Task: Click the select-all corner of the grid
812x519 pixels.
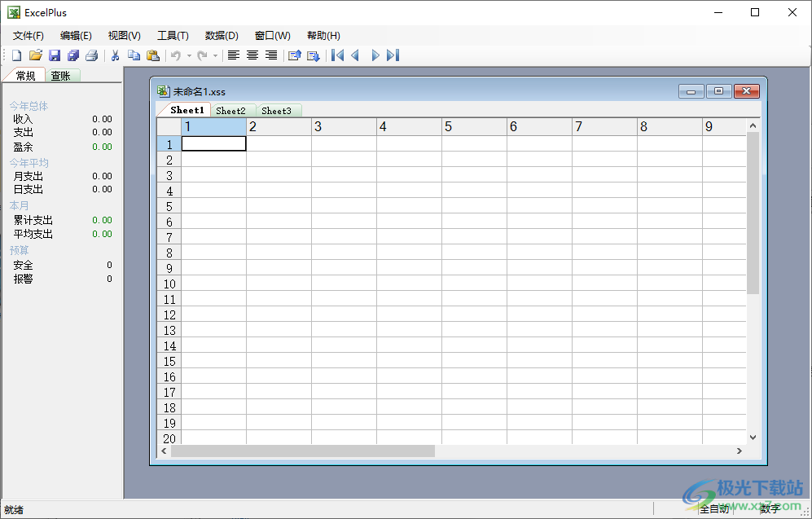Action: pyautogui.click(x=169, y=127)
